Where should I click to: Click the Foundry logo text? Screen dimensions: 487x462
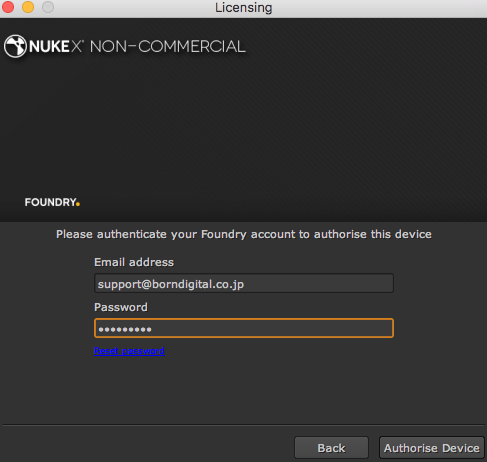coord(52,202)
